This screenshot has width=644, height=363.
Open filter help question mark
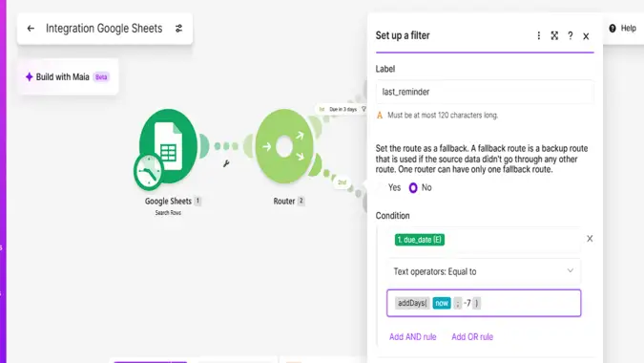pyautogui.click(x=571, y=35)
